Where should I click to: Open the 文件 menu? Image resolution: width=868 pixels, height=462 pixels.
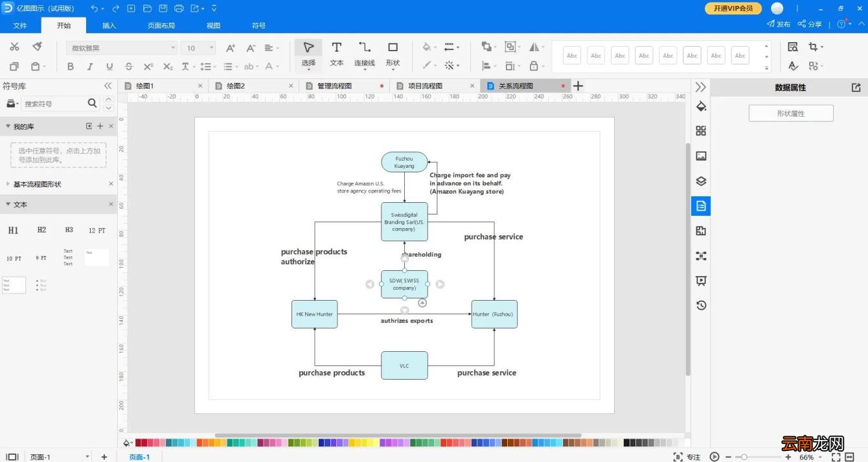point(20,25)
